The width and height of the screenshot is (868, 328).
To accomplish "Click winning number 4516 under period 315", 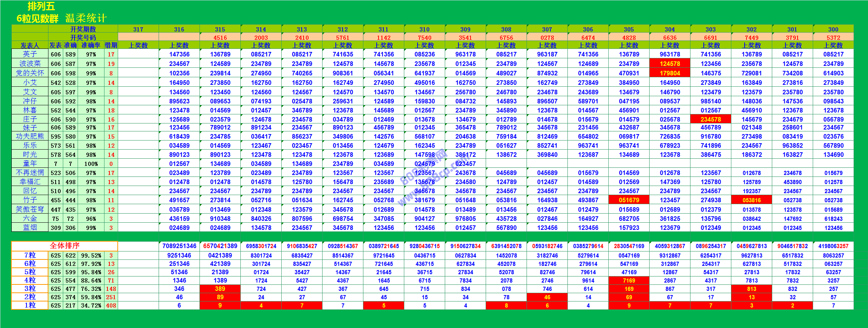I will (x=220, y=37).
